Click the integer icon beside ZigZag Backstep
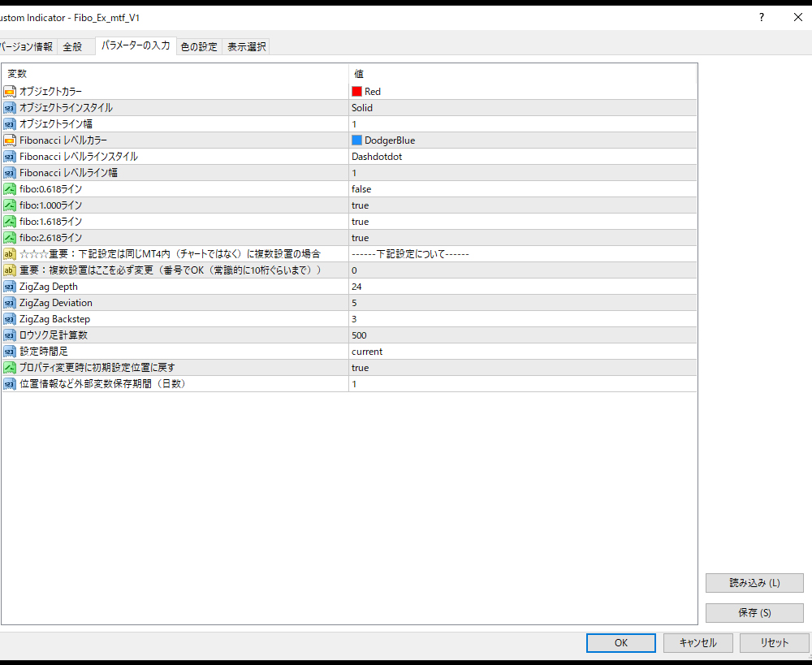The height and width of the screenshot is (665, 812). 10,319
